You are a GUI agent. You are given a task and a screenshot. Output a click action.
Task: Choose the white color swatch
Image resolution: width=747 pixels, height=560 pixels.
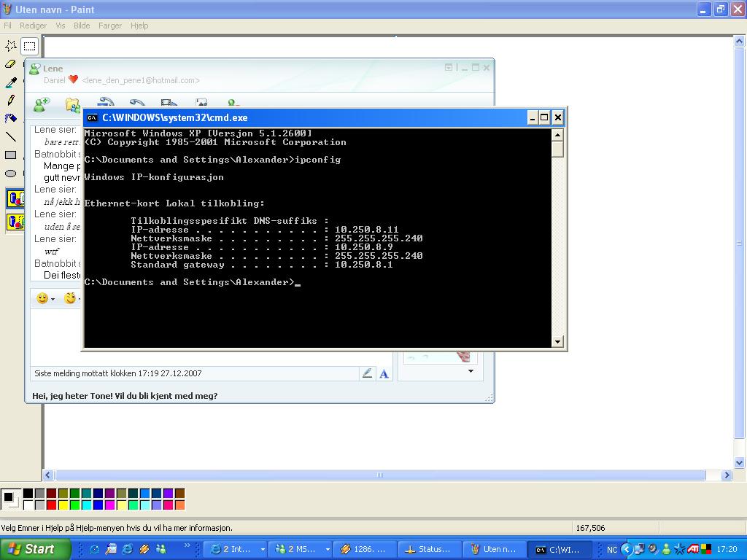28,505
